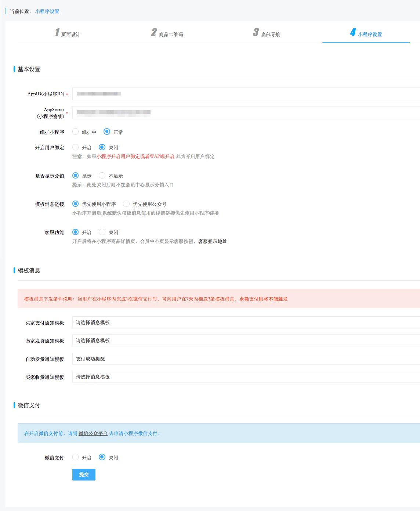The width and height of the screenshot is (420, 511).
Task: Select 正常 for 维护小程序
Action: 107,132
